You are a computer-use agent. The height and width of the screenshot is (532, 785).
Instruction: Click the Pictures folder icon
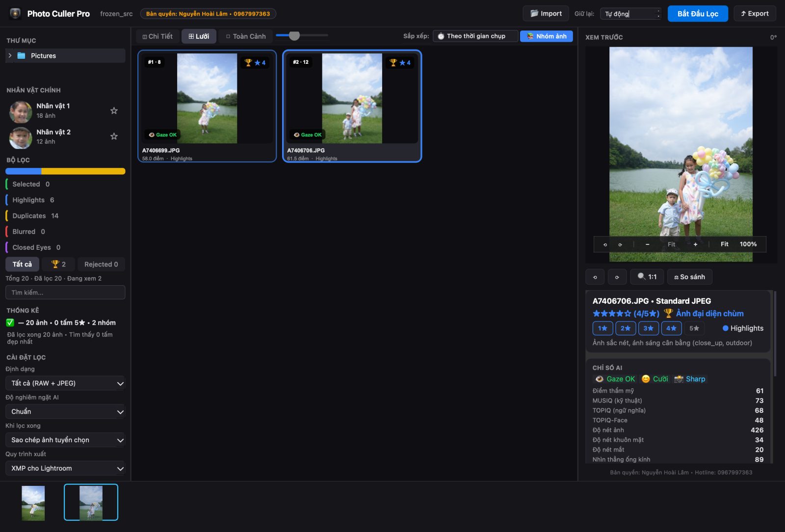tap(21, 55)
